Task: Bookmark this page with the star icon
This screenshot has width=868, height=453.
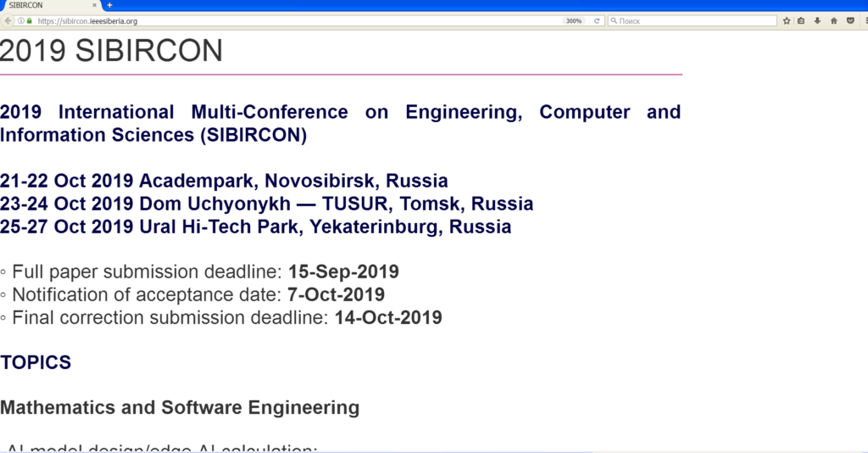Action: click(x=787, y=21)
